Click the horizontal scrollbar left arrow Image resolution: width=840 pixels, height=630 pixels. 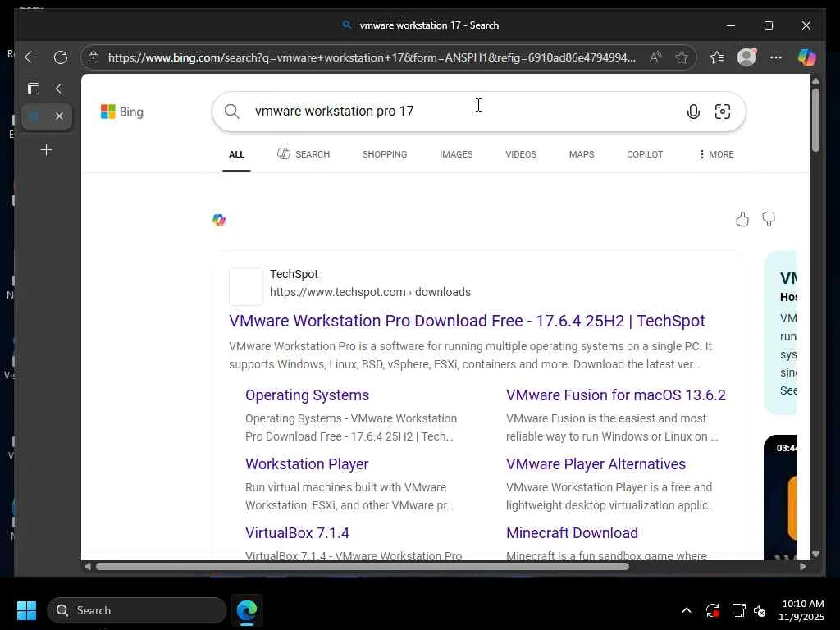tap(88, 566)
